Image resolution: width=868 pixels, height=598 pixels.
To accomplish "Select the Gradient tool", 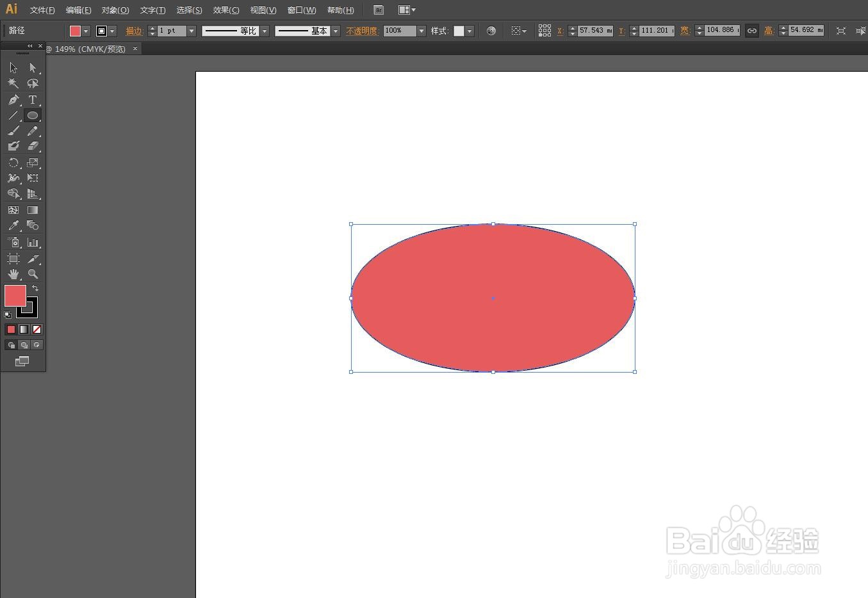I will point(33,210).
